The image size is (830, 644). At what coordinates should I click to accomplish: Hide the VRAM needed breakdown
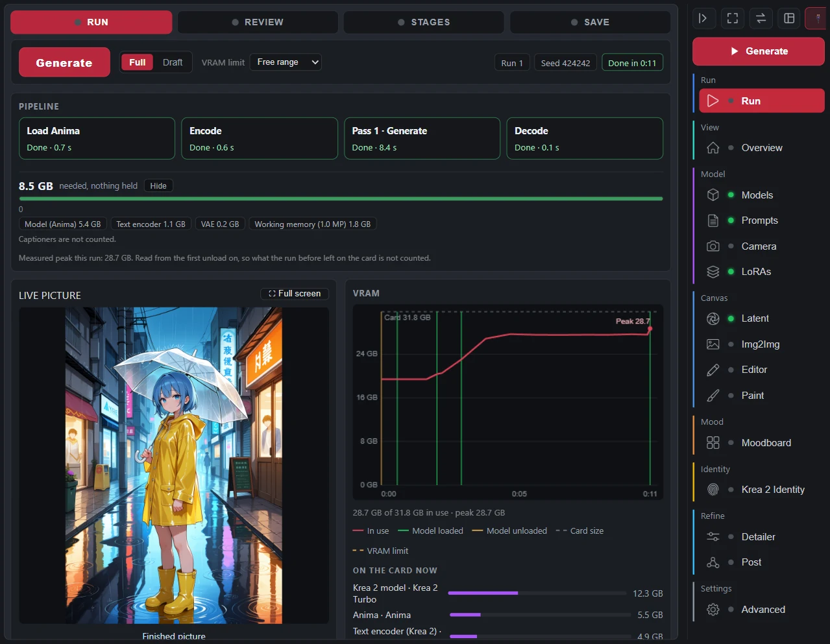(x=158, y=186)
